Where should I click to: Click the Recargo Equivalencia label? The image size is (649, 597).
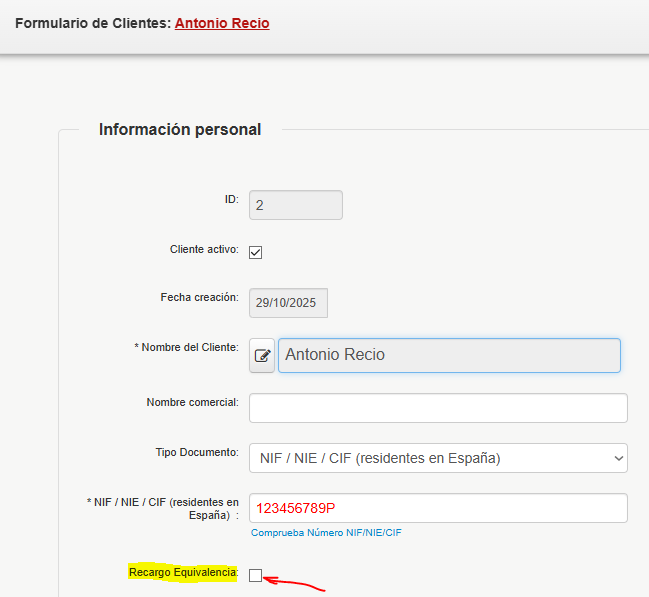(183, 572)
